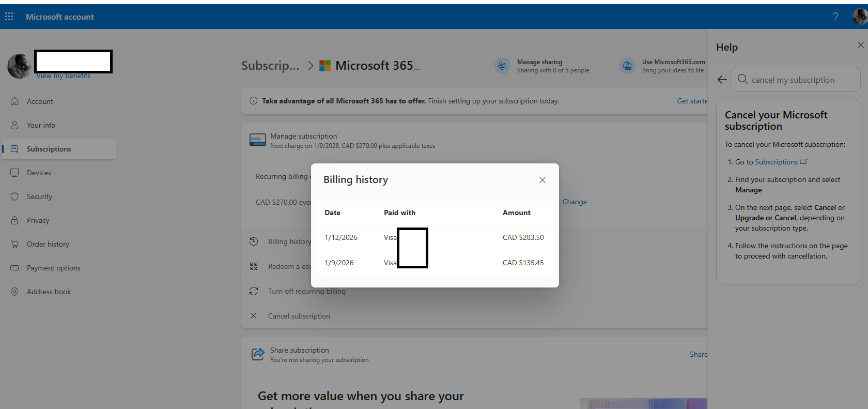868x409 pixels.
Task: Click the Cancel subscription X icon
Action: pos(253,315)
